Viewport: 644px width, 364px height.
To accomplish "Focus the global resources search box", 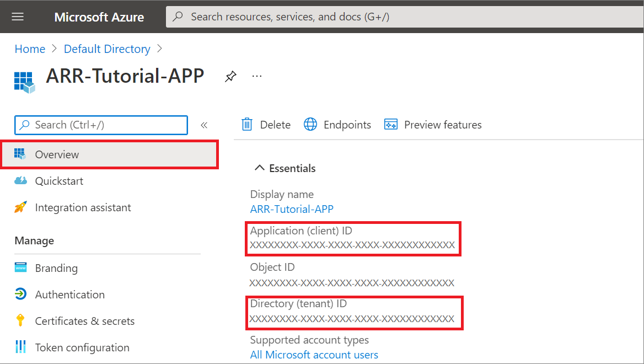I will pos(405,17).
